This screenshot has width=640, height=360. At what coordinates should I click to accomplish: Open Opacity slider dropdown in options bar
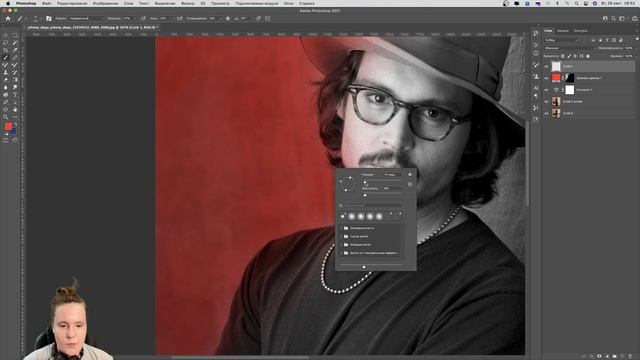[x=135, y=18]
